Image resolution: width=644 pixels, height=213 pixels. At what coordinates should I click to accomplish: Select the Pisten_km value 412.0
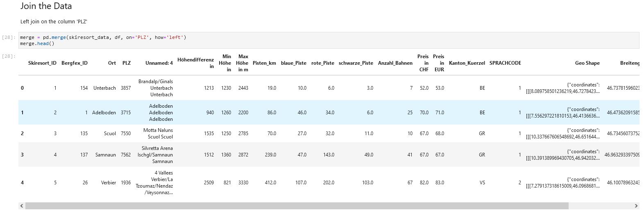(270, 183)
